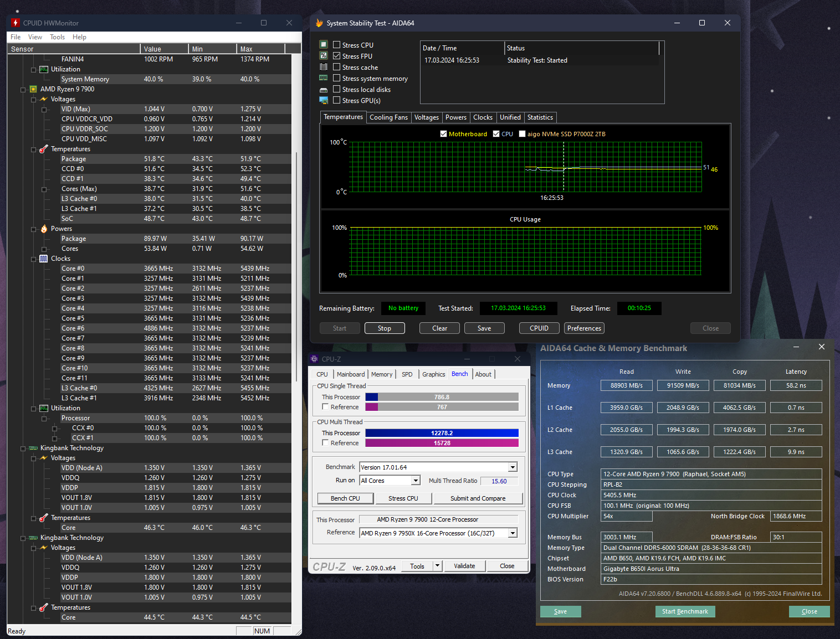This screenshot has width=840, height=639.
Task: Click the Stress system memory RAM icon
Action: point(324,78)
